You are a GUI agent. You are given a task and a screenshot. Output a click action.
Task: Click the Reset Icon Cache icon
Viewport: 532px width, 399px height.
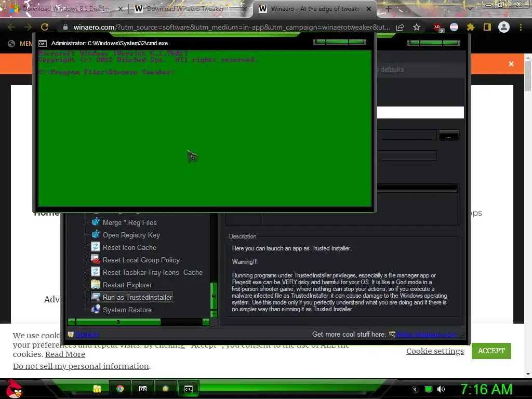(x=96, y=247)
